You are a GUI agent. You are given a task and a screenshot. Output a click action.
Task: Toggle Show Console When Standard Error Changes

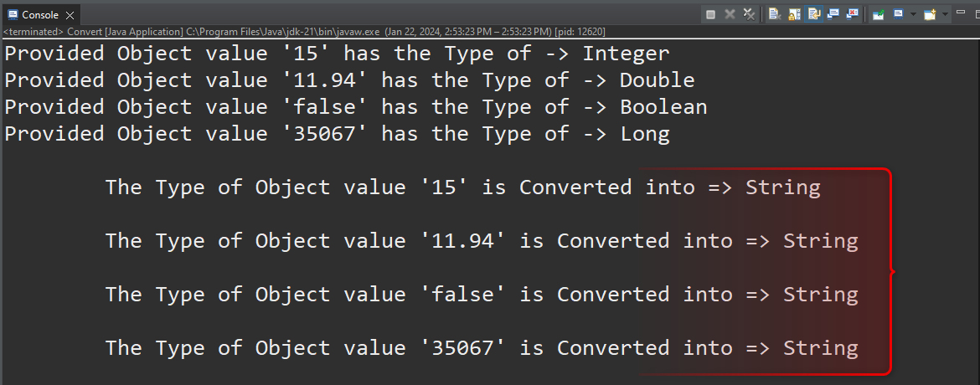[852, 14]
